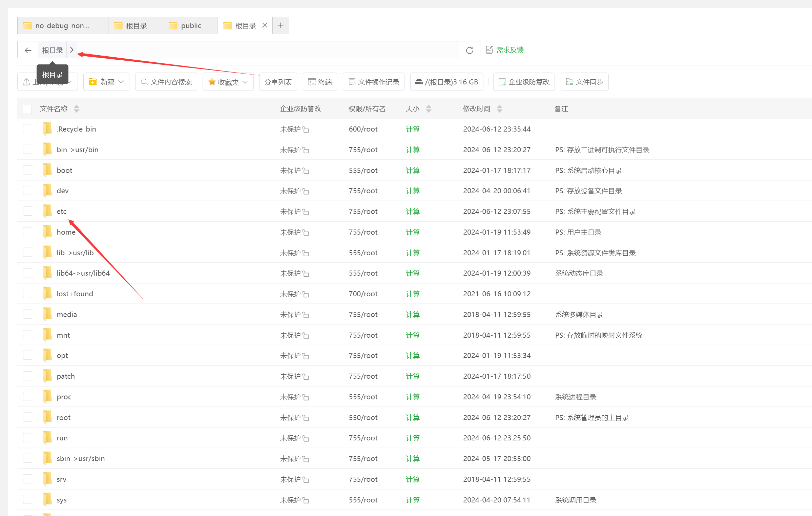Close the active 根目录 tab
This screenshot has width=812, height=516.
coord(265,25)
